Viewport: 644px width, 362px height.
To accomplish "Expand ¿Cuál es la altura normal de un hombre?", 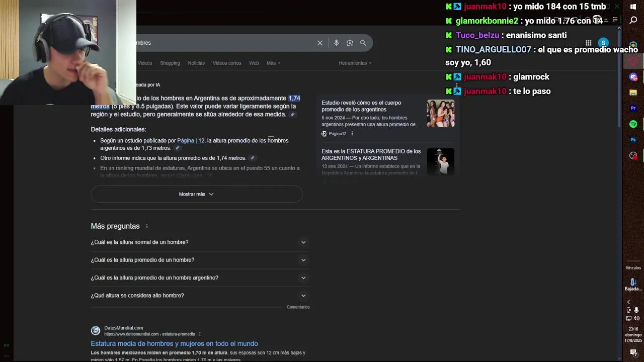I will tap(200, 242).
